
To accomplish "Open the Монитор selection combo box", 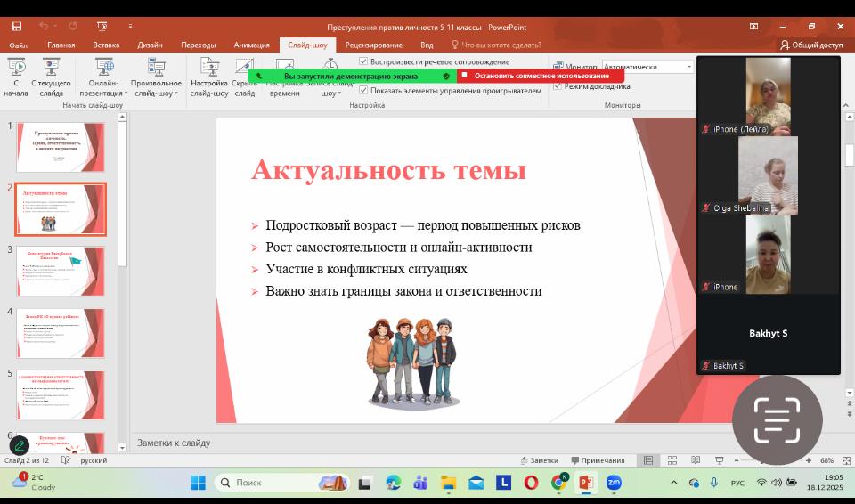I will [647, 67].
